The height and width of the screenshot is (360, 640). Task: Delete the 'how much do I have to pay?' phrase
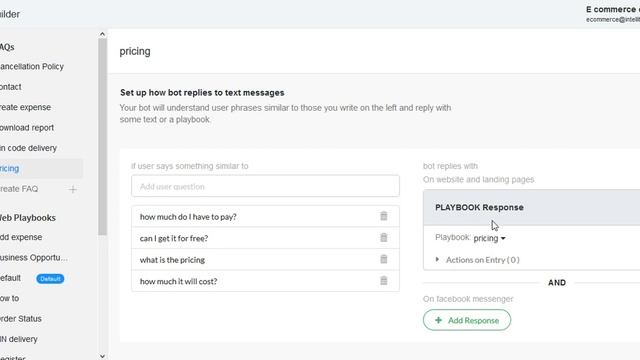[x=384, y=216]
